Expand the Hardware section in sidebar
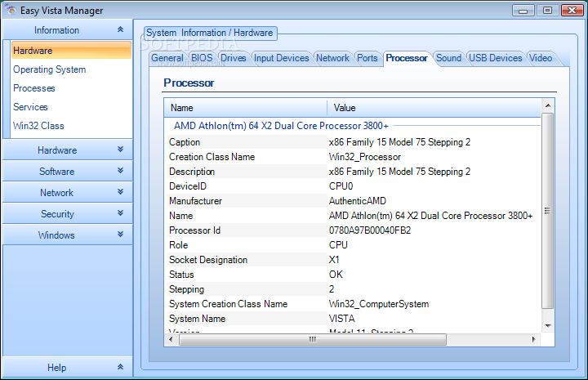 68,150
